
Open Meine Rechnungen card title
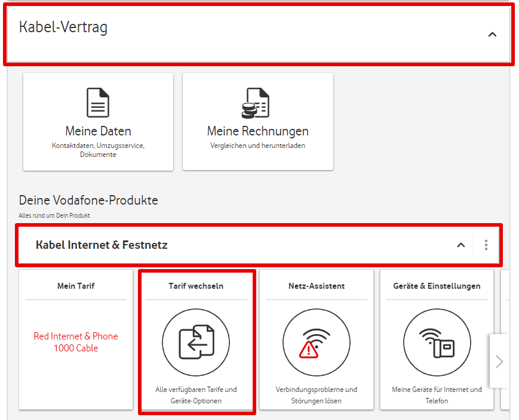(257, 131)
